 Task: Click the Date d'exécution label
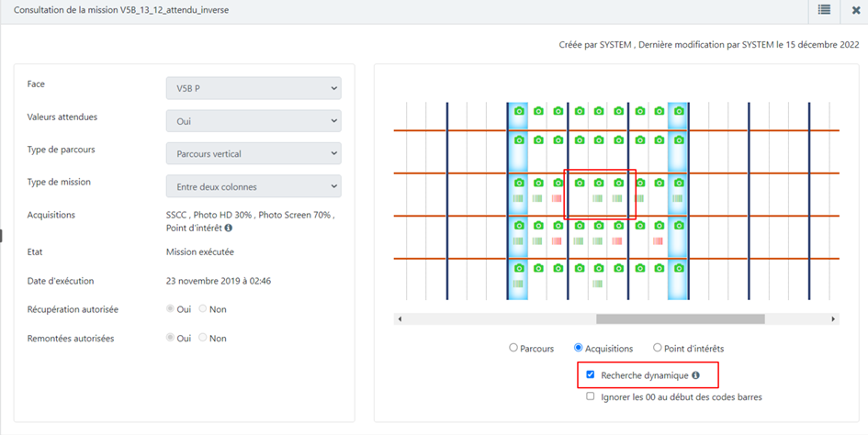pyautogui.click(x=61, y=281)
